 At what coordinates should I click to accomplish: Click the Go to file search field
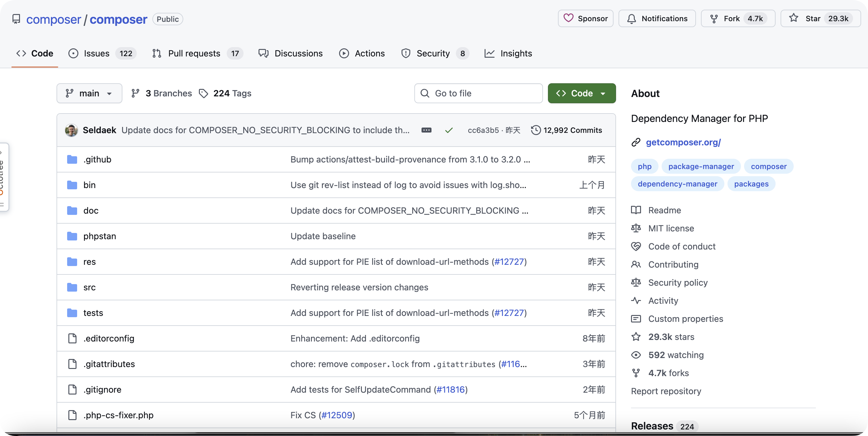coord(478,93)
